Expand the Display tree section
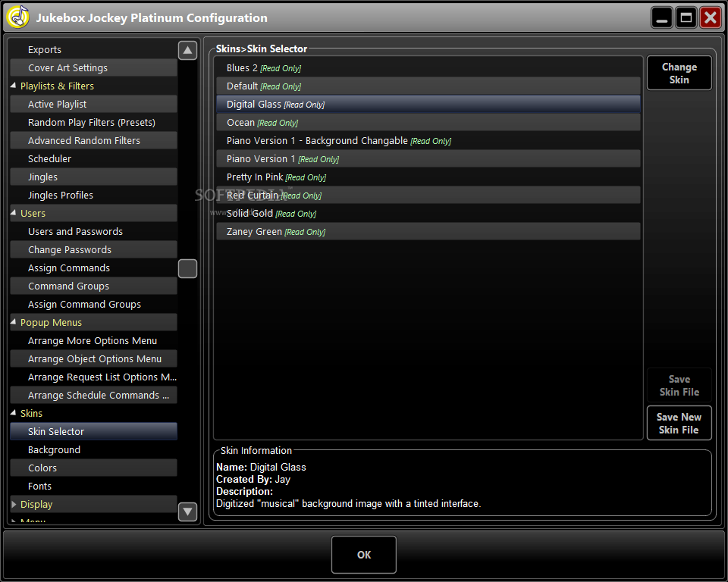 tap(14, 504)
